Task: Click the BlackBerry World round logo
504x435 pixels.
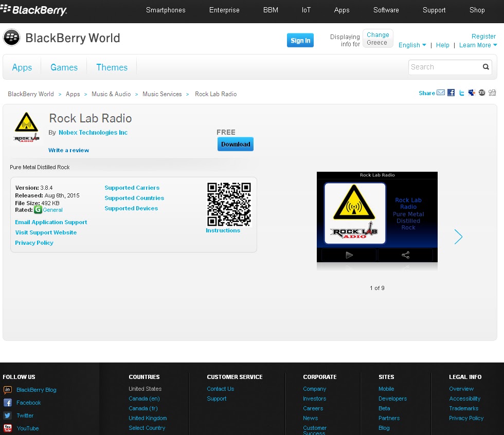Action: pos(11,38)
